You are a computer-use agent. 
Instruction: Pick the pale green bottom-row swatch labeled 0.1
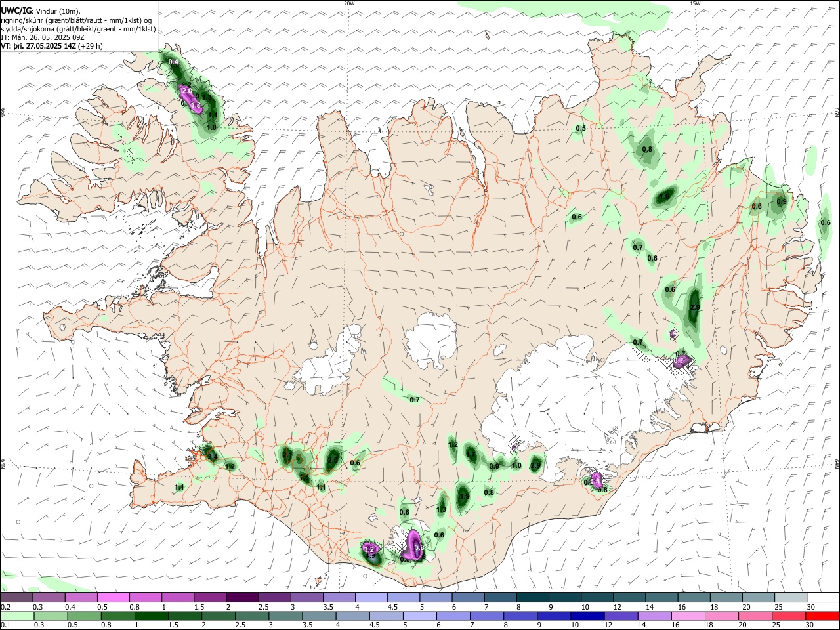pos(17,616)
